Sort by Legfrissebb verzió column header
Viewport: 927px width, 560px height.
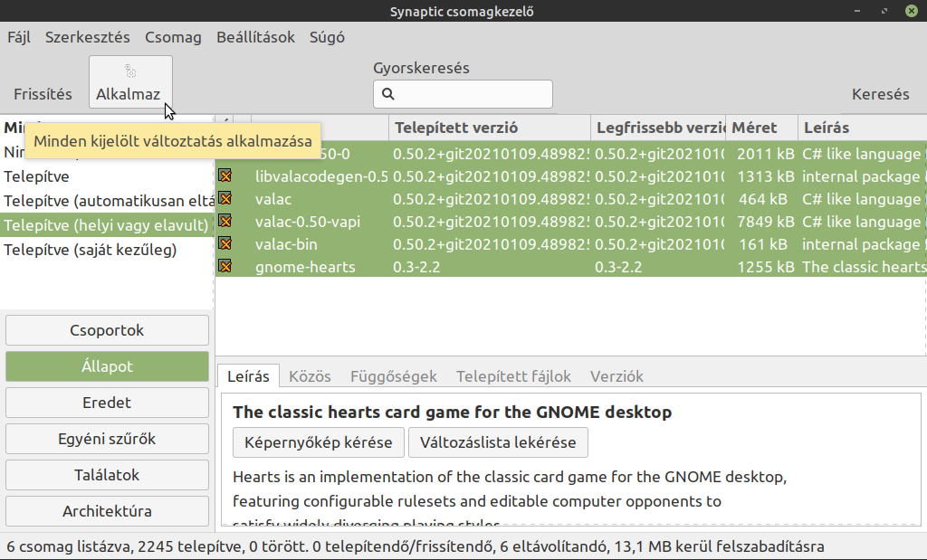[x=658, y=128]
